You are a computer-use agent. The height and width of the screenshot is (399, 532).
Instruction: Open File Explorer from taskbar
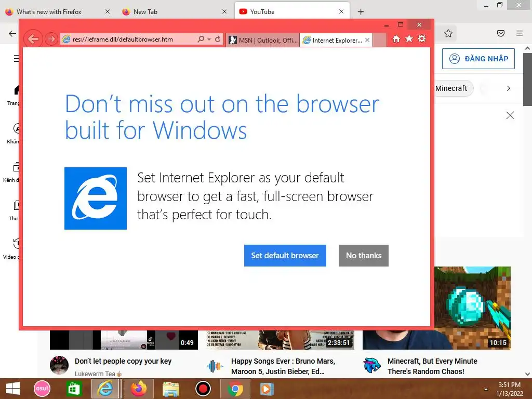[x=170, y=389]
